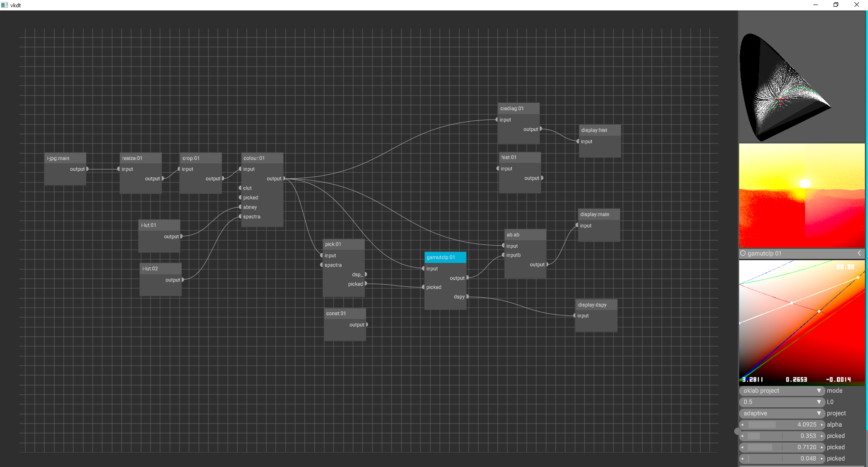
Task: Decrease the 0.7120 picked value with left arrow
Action: pyautogui.click(x=742, y=447)
